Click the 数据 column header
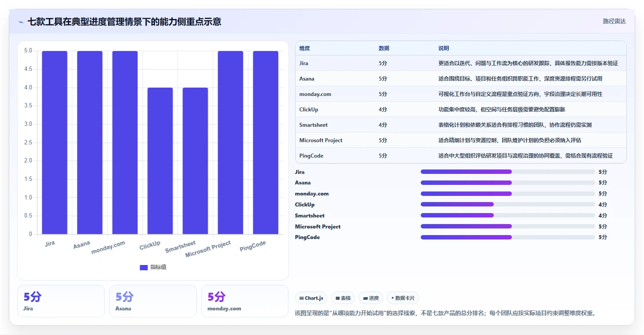The width and height of the screenshot is (644, 335). [384, 48]
